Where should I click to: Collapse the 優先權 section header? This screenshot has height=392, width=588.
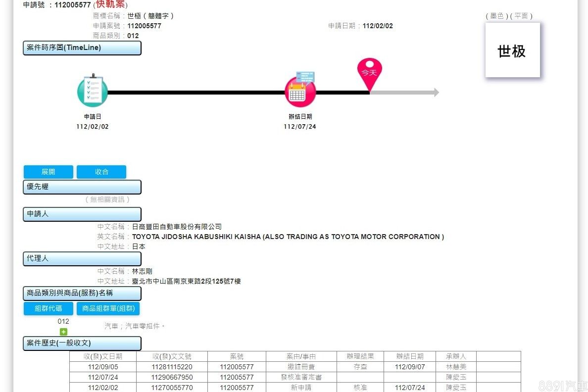(82, 187)
